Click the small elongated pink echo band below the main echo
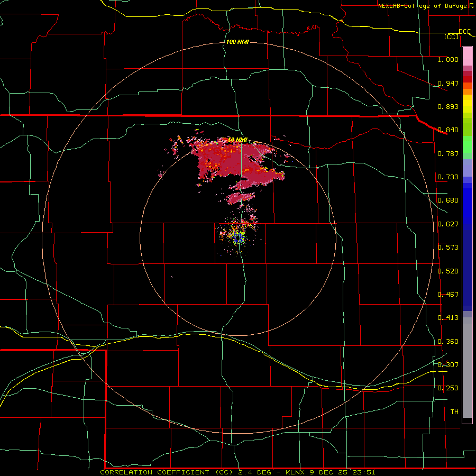This screenshot has width=476, height=476. point(241,198)
